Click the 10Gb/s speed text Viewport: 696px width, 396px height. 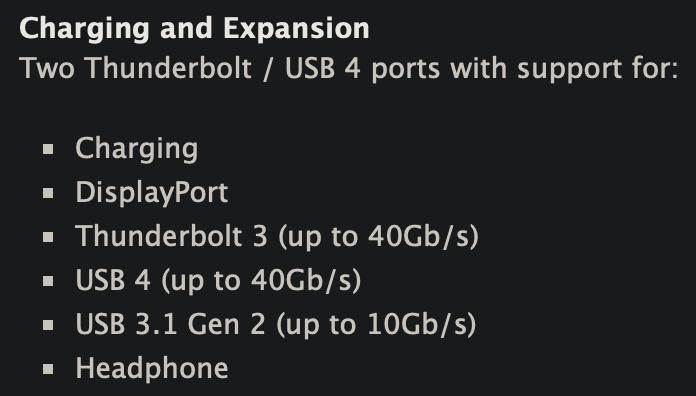tap(417, 324)
